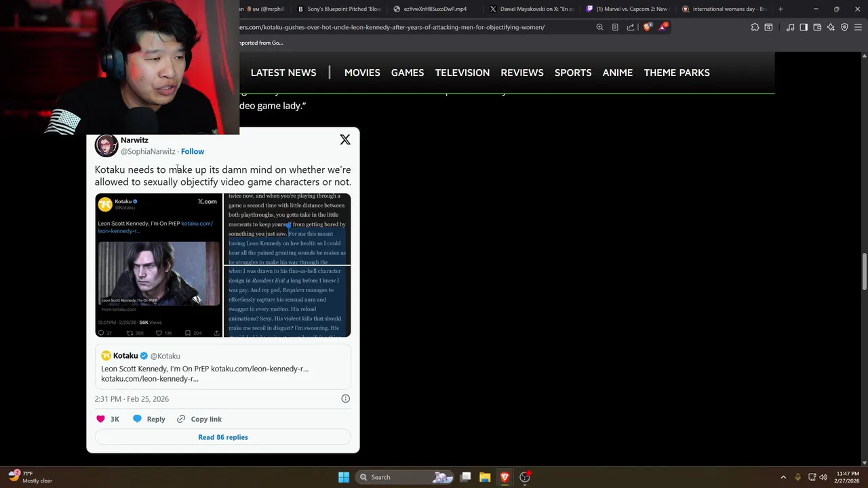The image size is (868, 488).
Task: Click the share page icon in address bar
Action: (x=631, y=27)
